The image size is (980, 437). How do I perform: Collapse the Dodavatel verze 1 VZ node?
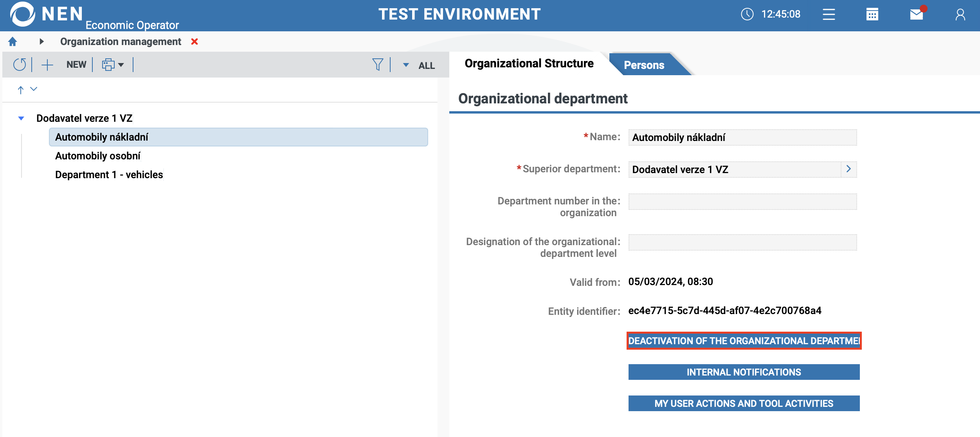coord(21,118)
